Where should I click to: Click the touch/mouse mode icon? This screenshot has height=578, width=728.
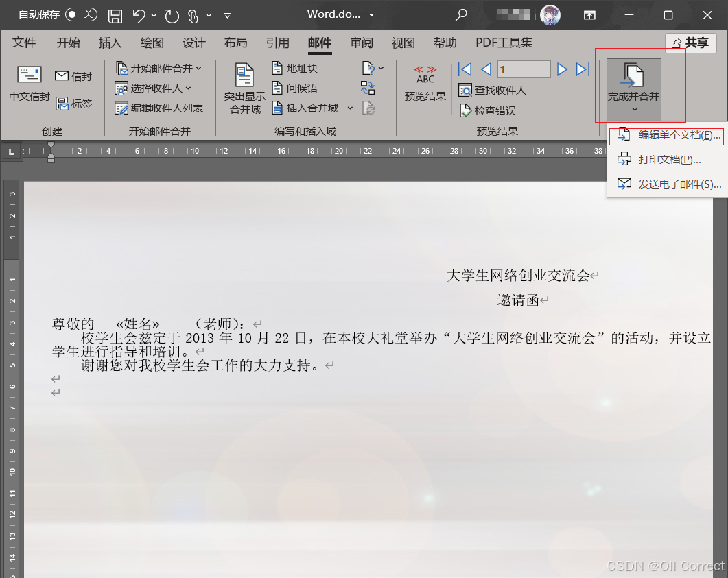pyautogui.click(x=193, y=16)
